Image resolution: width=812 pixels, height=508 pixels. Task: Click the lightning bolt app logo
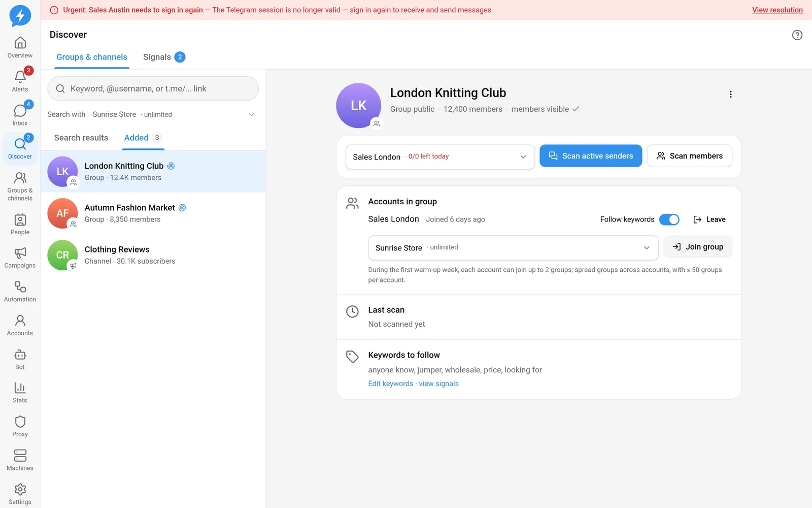tap(20, 16)
